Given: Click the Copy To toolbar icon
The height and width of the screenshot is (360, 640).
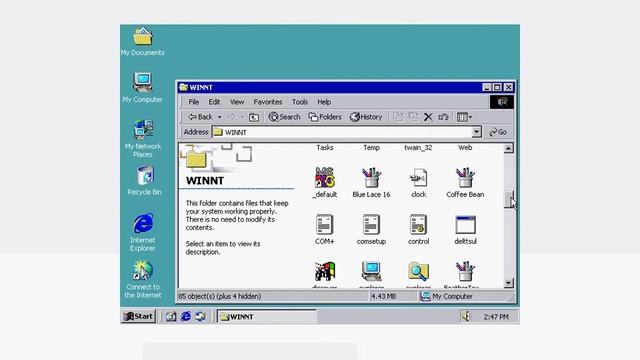Looking at the screenshot, I should click(x=413, y=117).
